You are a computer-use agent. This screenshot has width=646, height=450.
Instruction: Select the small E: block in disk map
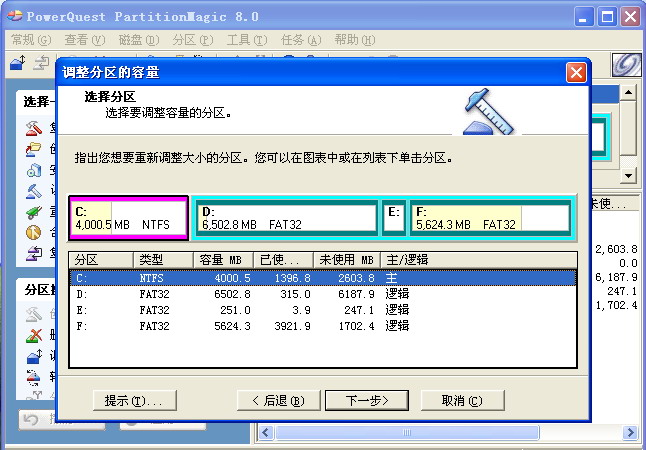(394, 218)
